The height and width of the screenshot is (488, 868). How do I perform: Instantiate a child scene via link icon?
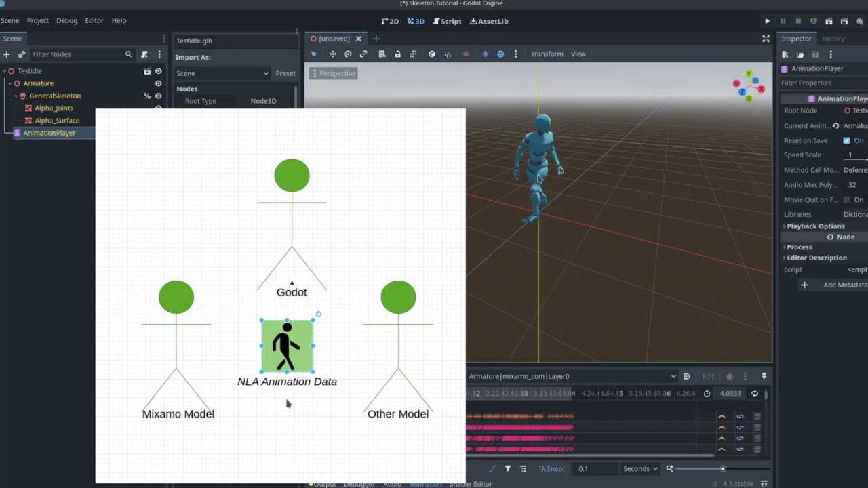22,54
